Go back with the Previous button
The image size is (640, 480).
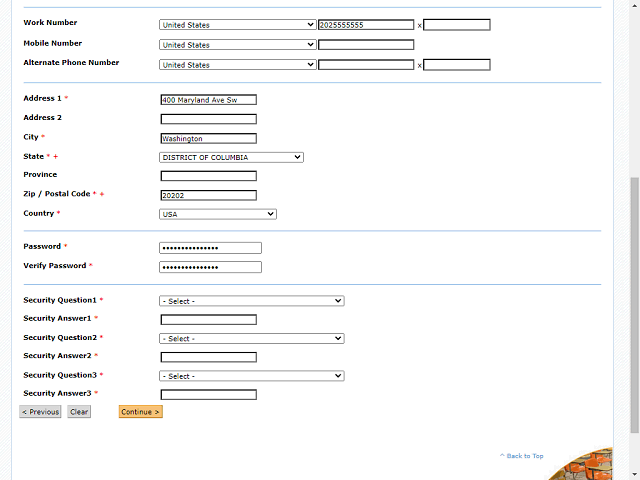tap(40, 412)
